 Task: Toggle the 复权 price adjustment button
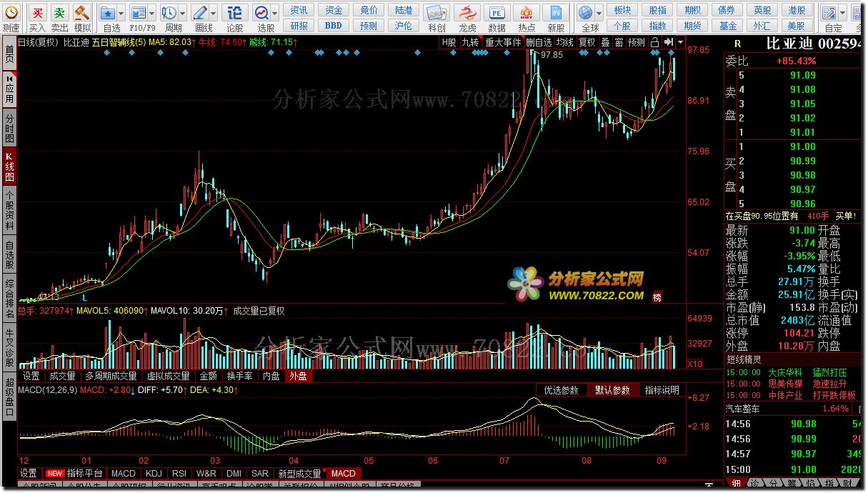(587, 43)
